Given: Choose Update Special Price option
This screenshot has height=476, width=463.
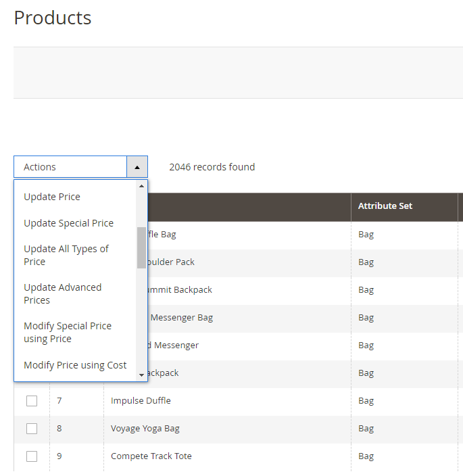Looking at the screenshot, I should coord(68,223).
